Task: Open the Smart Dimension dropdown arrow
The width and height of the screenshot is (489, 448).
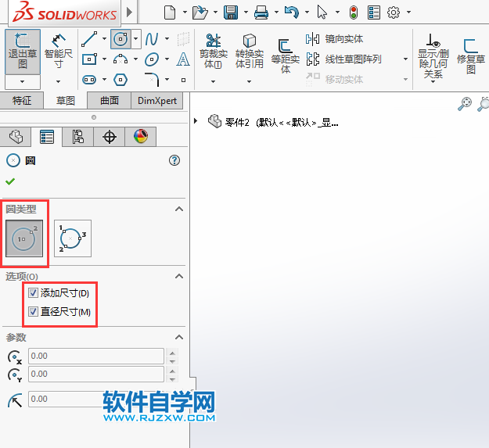Action: tap(59, 82)
